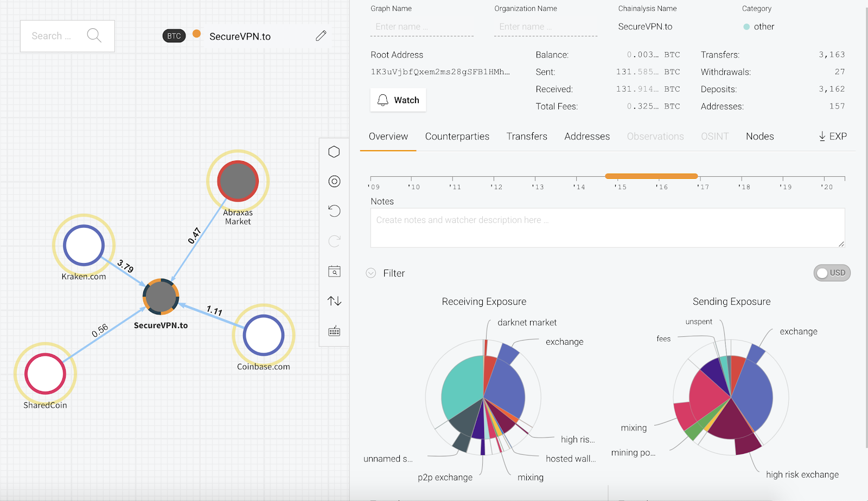Viewport: 868px width, 501px height.
Task: Open the calendar search tool
Action: [x=334, y=271]
